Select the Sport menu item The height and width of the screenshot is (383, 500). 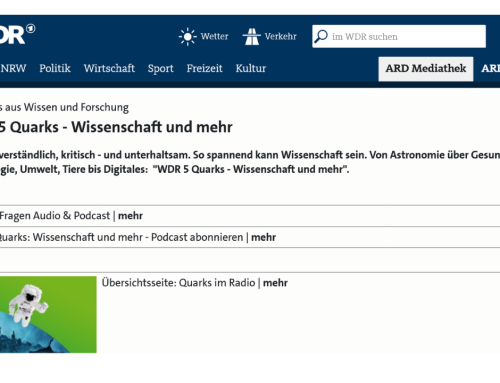pyautogui.click(x=161, y=69)
